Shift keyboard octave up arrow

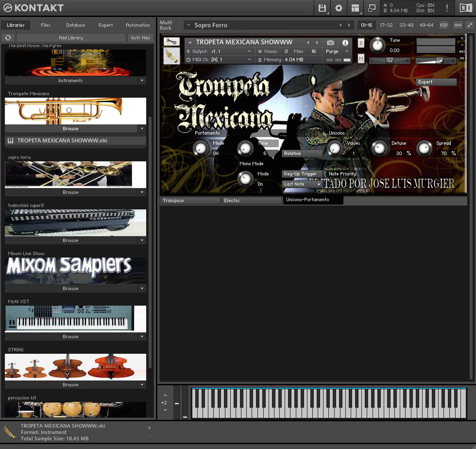point(166,395)
